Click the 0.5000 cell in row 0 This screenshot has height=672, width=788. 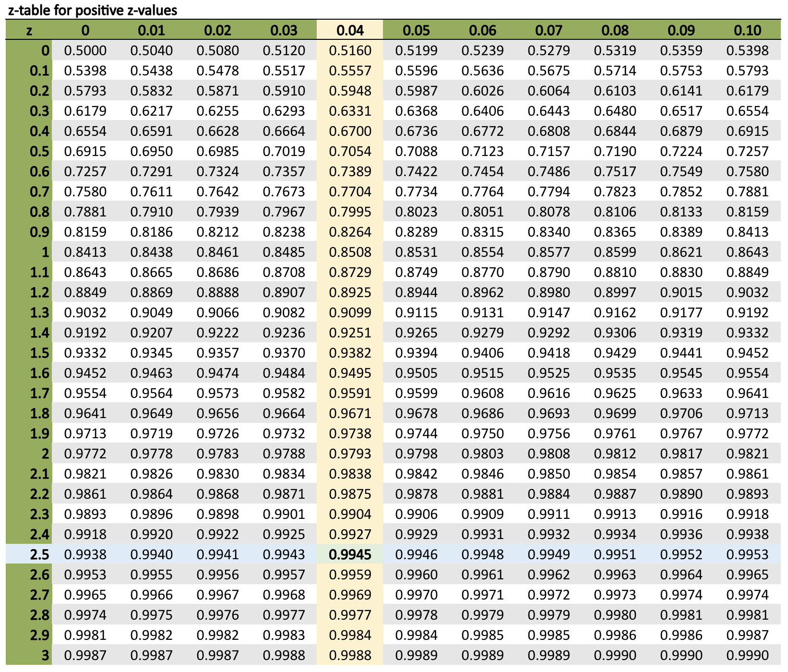85,50
